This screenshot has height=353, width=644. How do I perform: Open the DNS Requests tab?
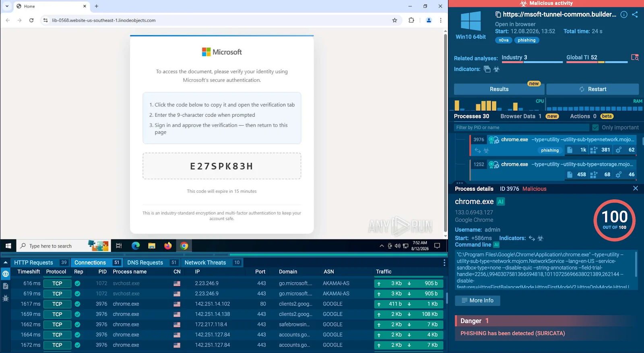pos(152,262)
